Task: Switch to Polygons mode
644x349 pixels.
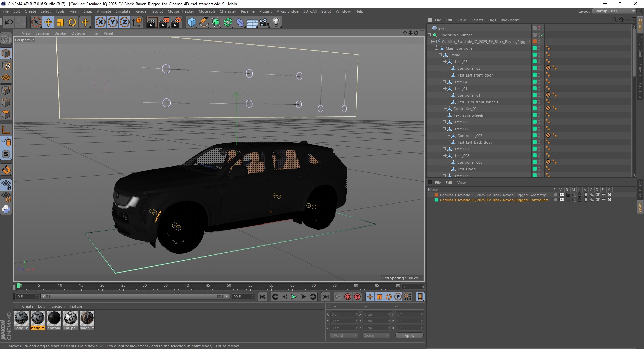Action: tap(6, 114)
